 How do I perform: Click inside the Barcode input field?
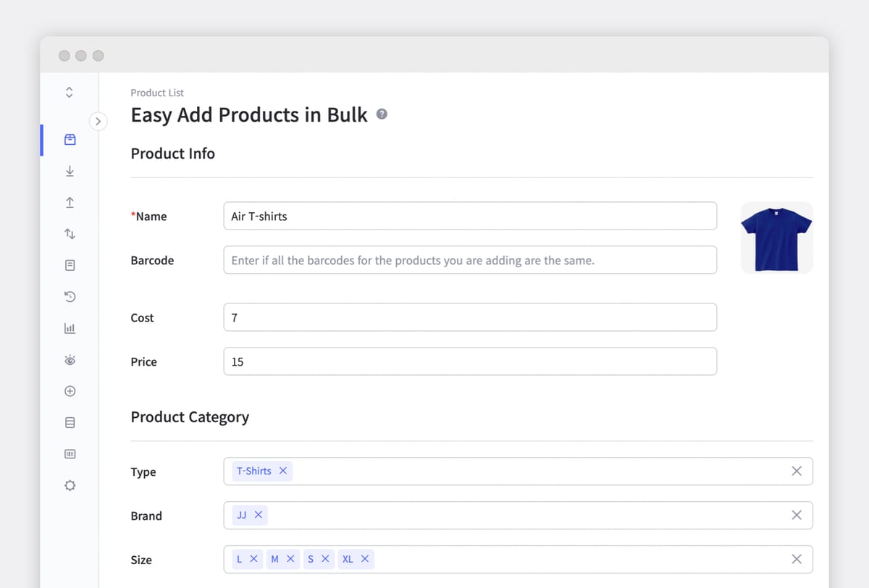pos(469,259)
